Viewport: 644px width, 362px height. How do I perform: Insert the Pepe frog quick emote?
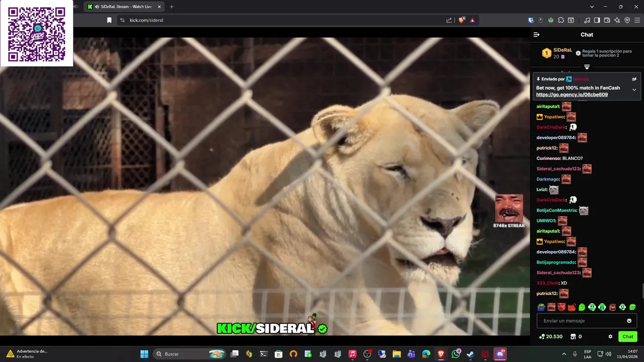click(x=541, y=307)
